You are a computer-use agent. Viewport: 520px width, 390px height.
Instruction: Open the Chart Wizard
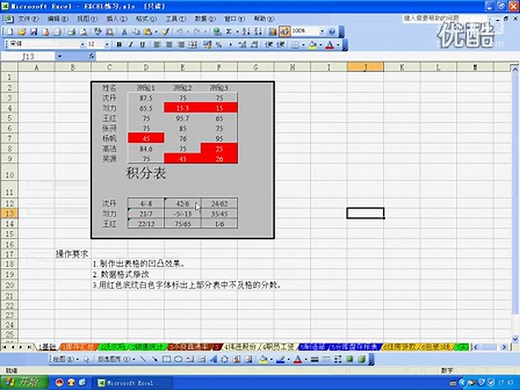pyautogui.click(x=272, y=32)
